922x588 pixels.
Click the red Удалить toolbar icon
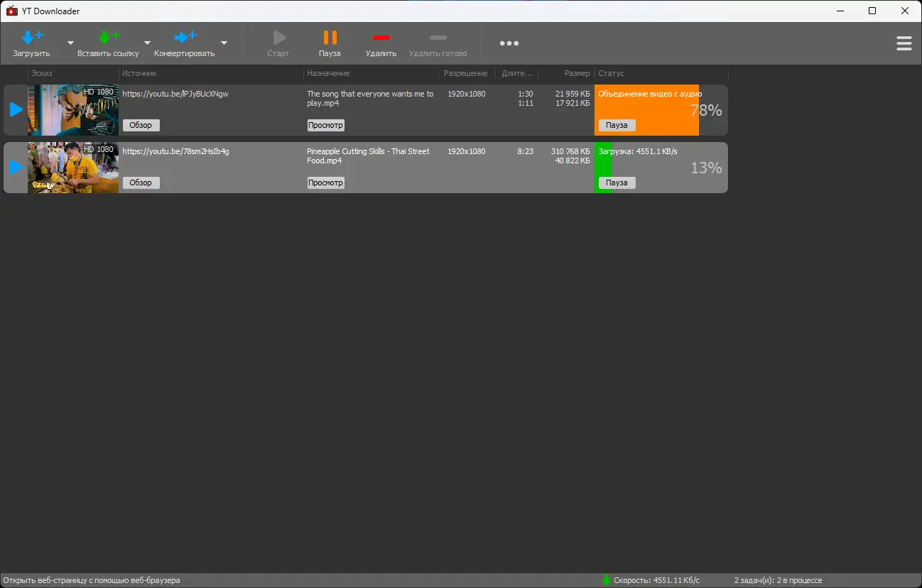381,38
